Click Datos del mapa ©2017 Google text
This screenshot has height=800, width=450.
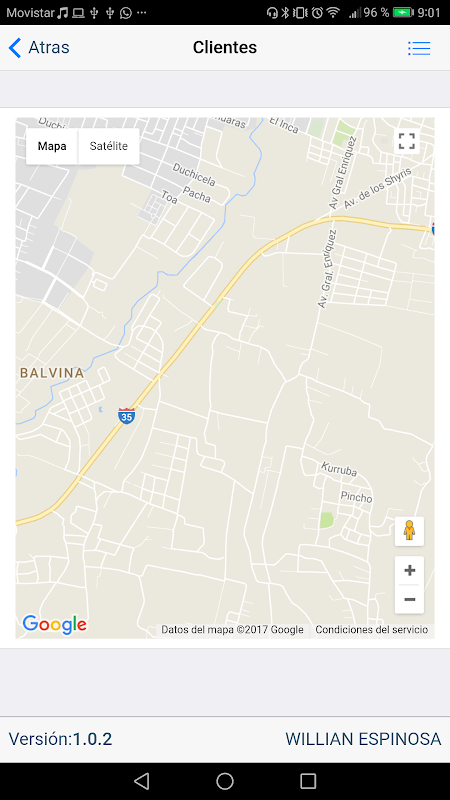click(x=232, y=630)
